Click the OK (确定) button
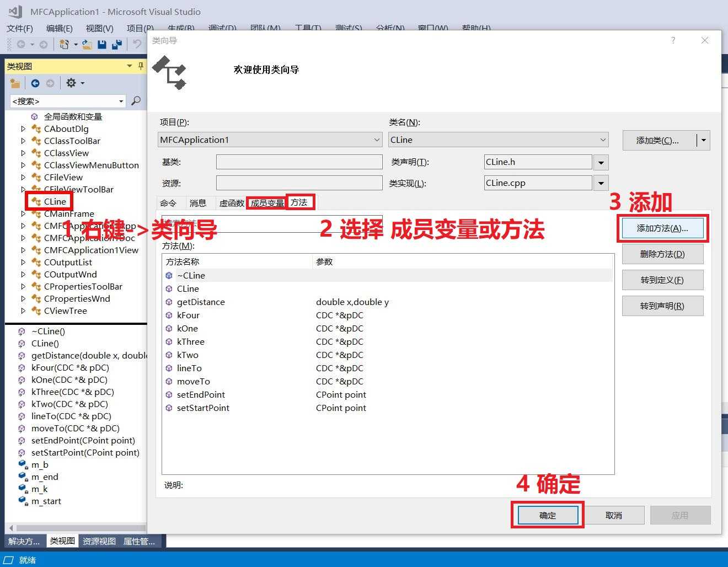The height and width of the screenshot is (567, 728). coord(548,515)
